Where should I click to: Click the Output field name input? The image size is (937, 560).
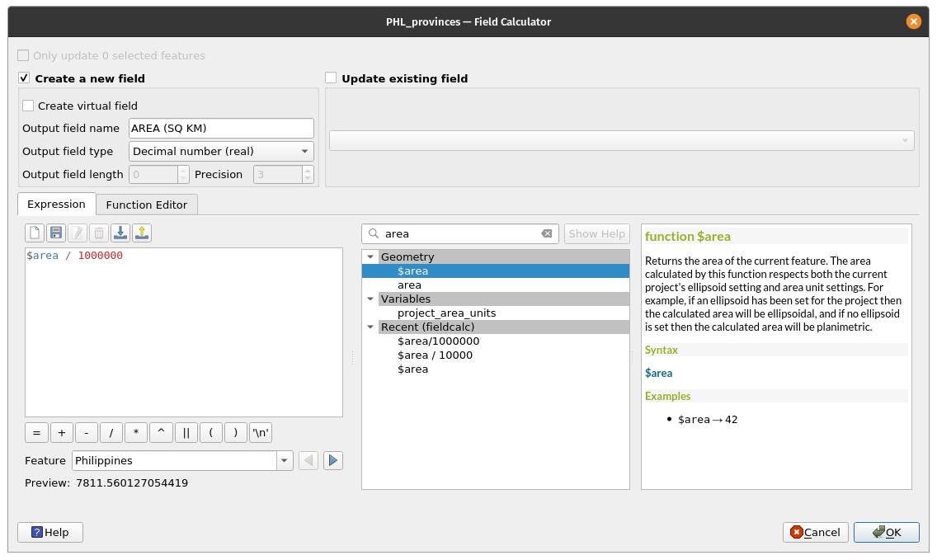click(x=221, y=129)
